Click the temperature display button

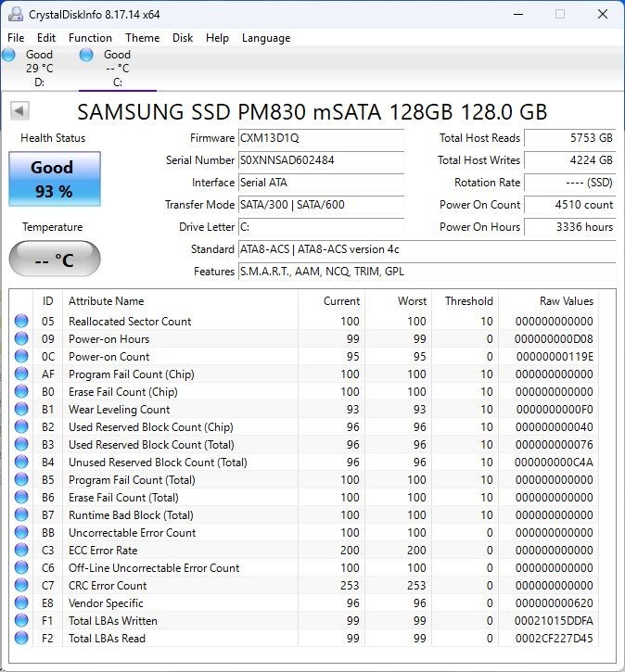pos(55,259)
